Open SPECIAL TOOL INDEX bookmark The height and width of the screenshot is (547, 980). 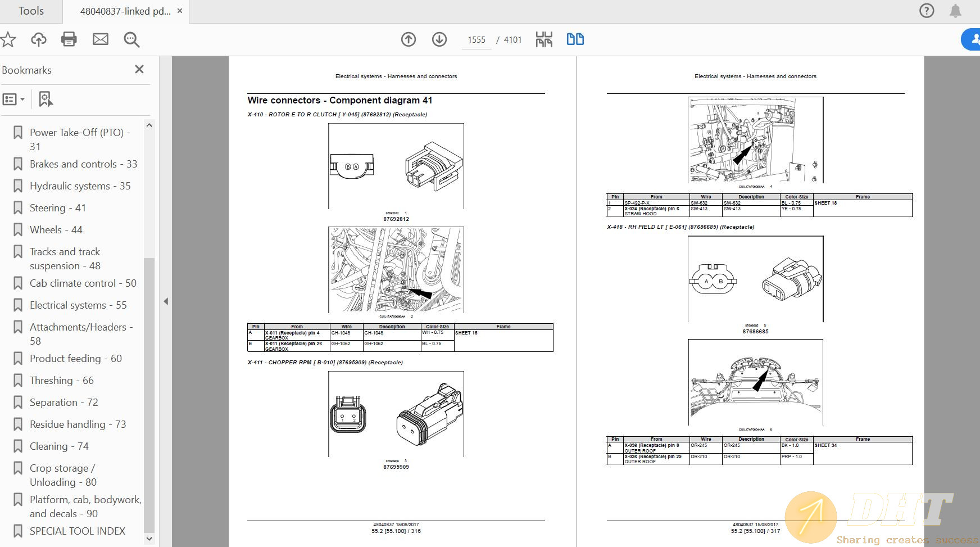[x=78, y=531]
